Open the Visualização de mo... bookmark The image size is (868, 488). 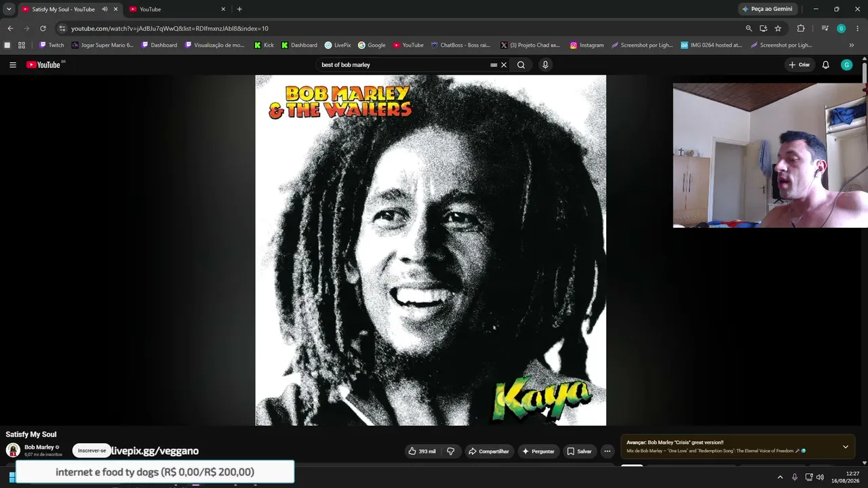tap(214, 45)
